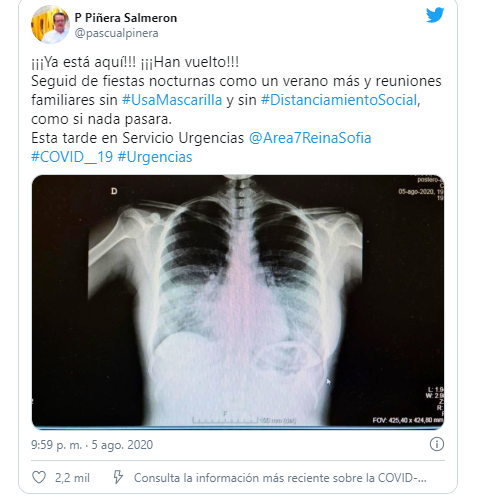Open the #COVID__19 hashtag

click(72, 157)
